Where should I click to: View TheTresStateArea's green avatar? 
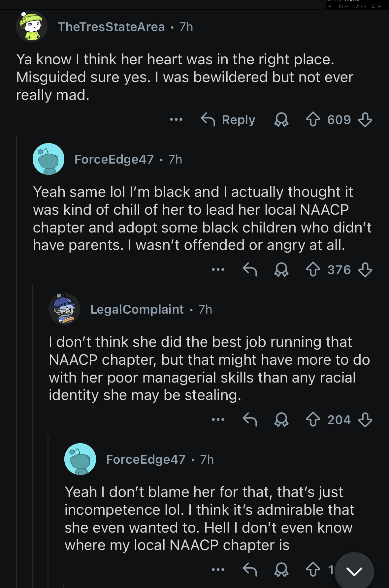click(x=31, y=26)
